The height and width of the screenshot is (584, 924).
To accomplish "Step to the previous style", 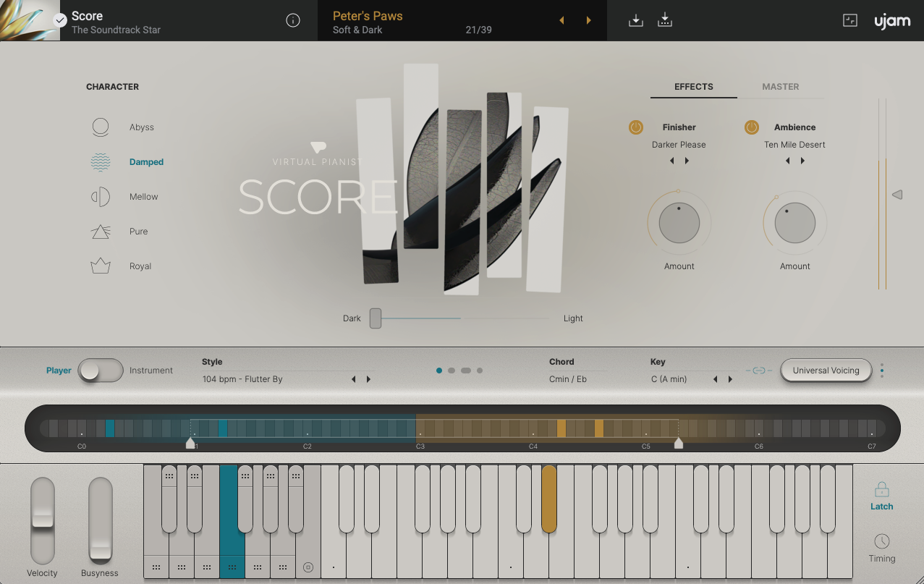I will (x=353, y=379).
